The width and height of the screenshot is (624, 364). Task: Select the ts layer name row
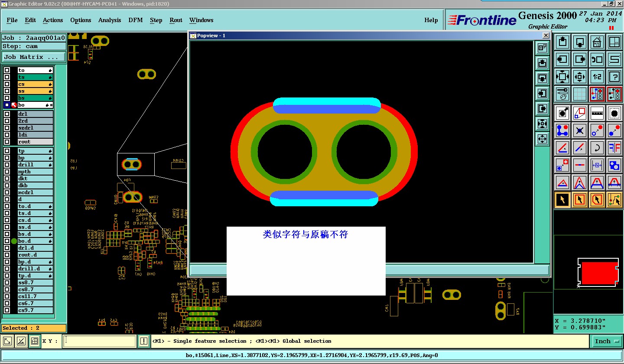point(35,77)
